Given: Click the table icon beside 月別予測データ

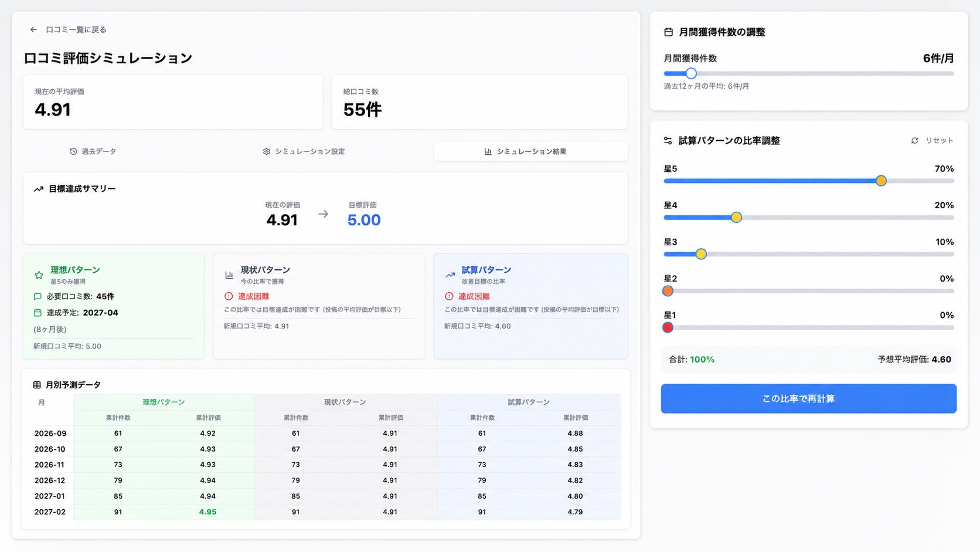Looking at the screenshot, I should (x=37, y=385).
